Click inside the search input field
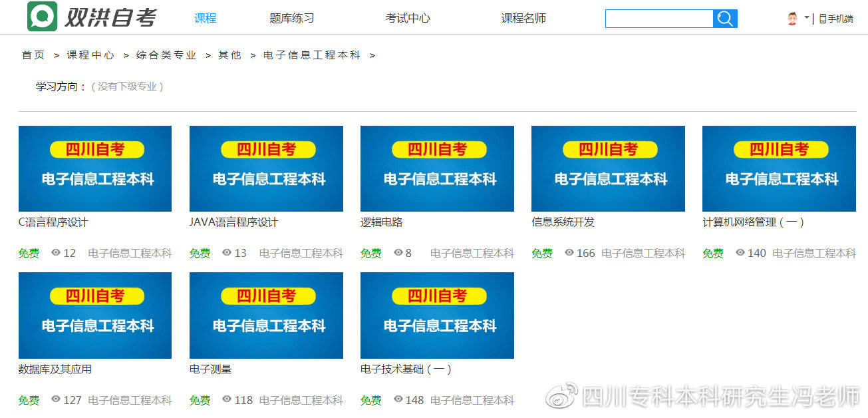This screenshot has height=418, width=868. pos(658,18)
